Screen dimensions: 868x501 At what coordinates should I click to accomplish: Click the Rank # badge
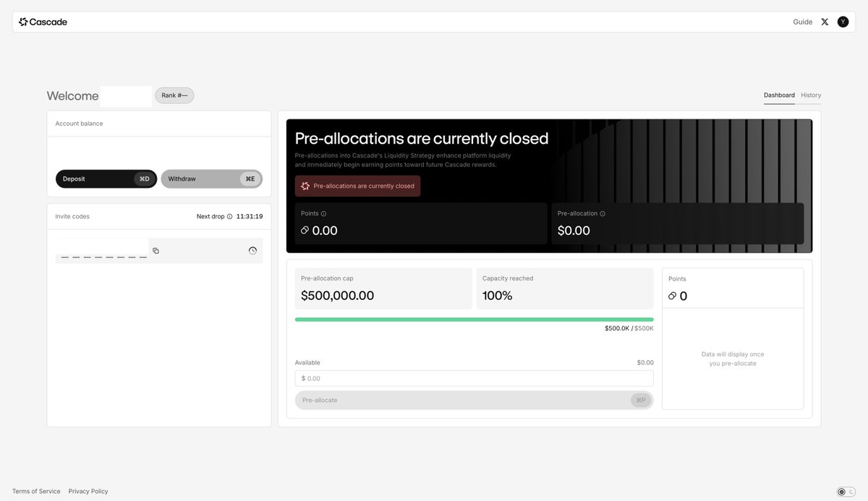(x=174, y=95)
